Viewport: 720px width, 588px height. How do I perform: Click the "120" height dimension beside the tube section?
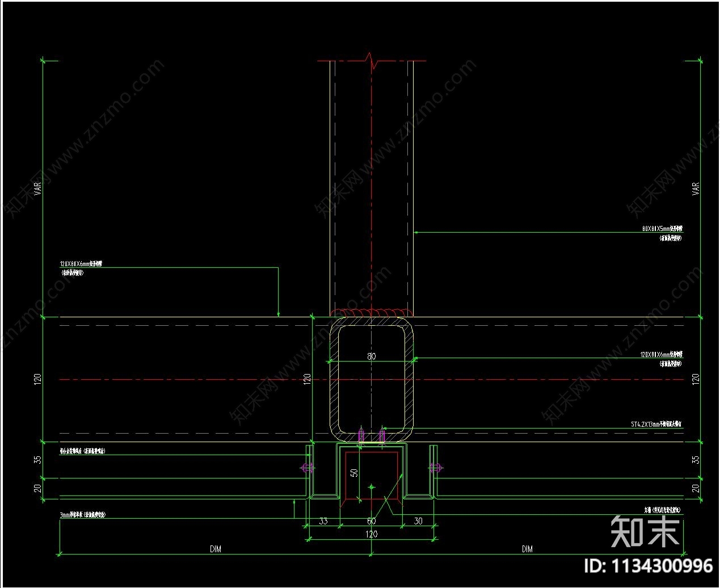(x=308, y=380)
